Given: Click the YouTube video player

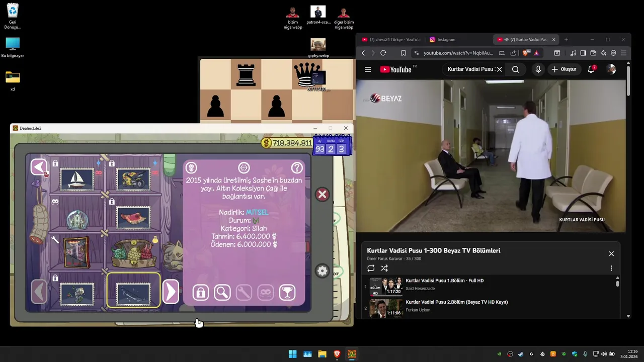Looking at the screenshot, I should pos(491,155).
